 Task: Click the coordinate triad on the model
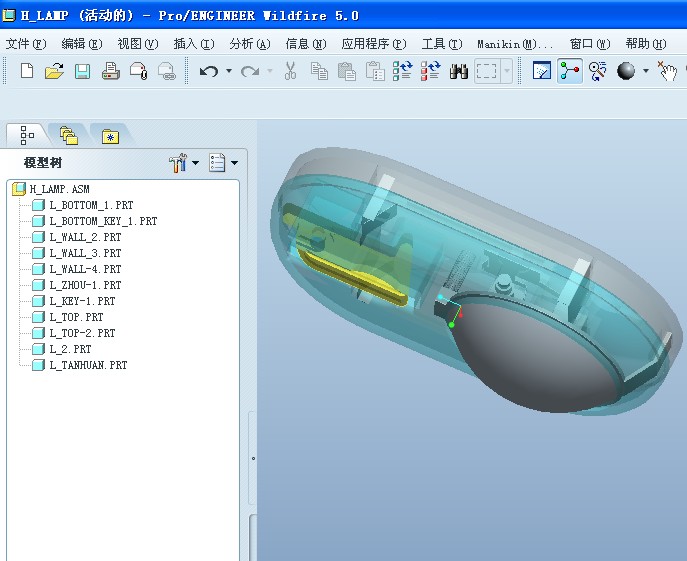click(451, 309)
